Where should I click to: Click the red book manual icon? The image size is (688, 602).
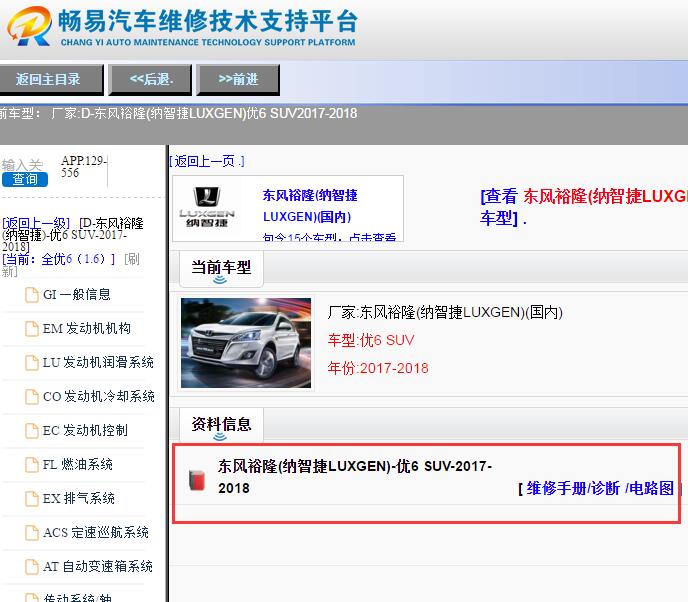(197, 480)
